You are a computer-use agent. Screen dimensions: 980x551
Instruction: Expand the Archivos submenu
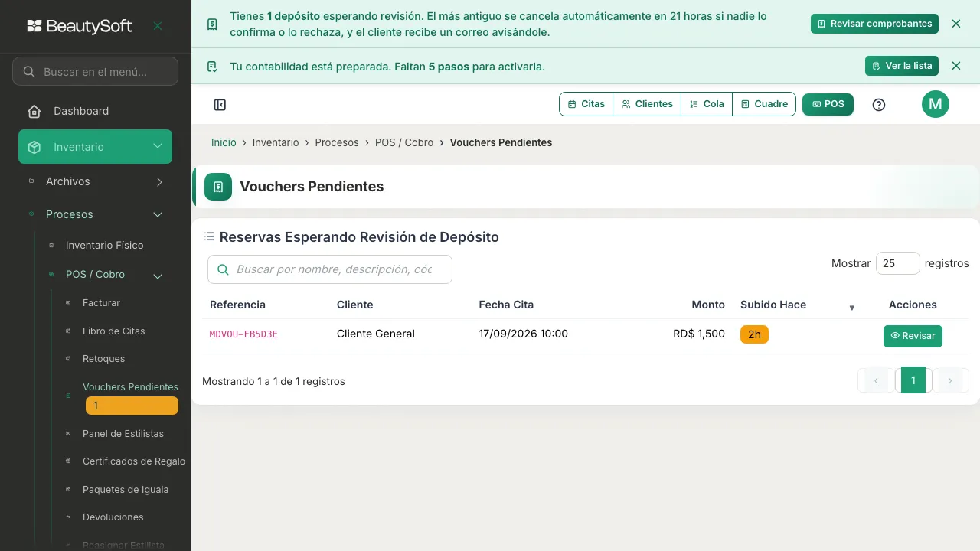[159, 181]
